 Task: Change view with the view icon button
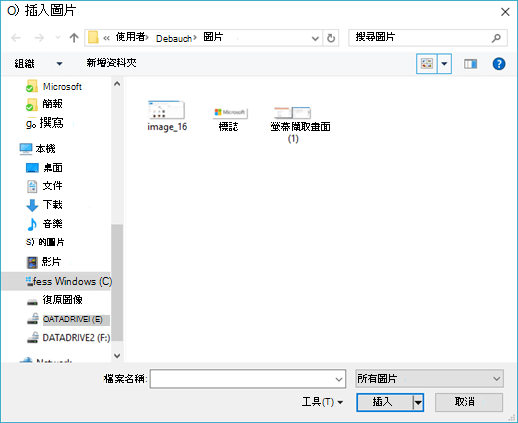tap(427, 63)
